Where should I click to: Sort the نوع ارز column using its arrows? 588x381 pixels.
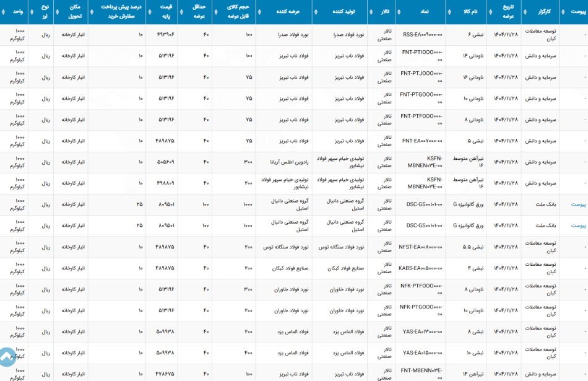(x=32, y=12)
